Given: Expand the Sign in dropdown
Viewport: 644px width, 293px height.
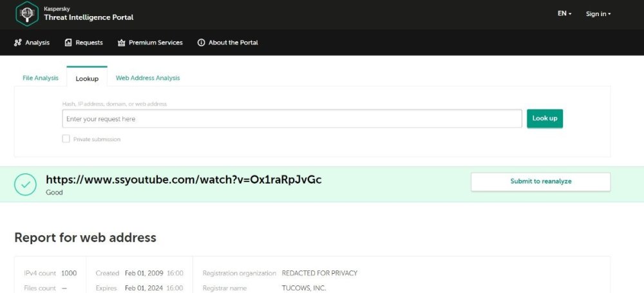Looking at the screenshot, I should coord(598,14).
